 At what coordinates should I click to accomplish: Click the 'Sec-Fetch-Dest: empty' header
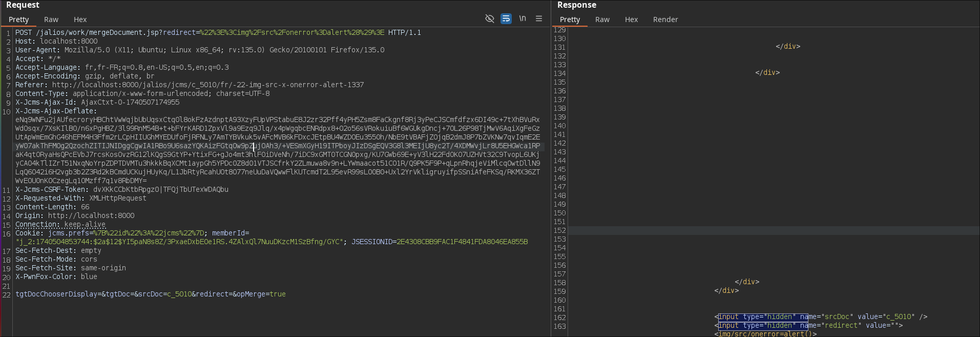tap(58, 250)
